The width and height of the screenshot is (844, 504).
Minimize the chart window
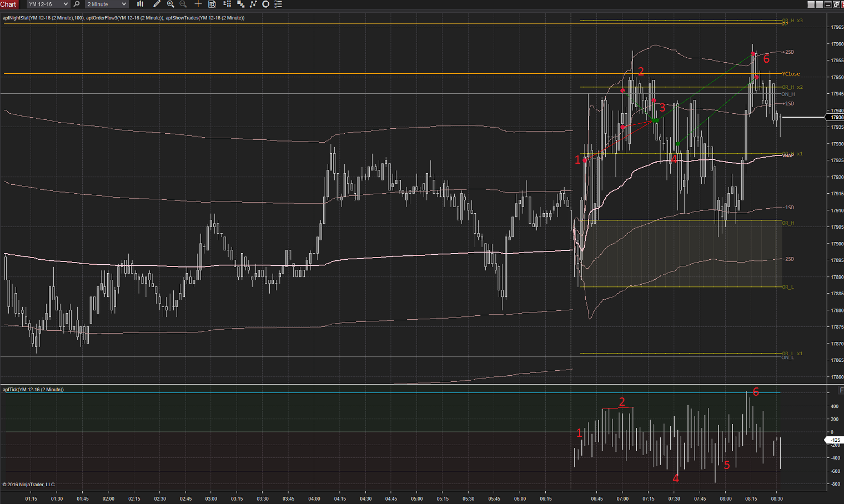[x=828, y=4]
